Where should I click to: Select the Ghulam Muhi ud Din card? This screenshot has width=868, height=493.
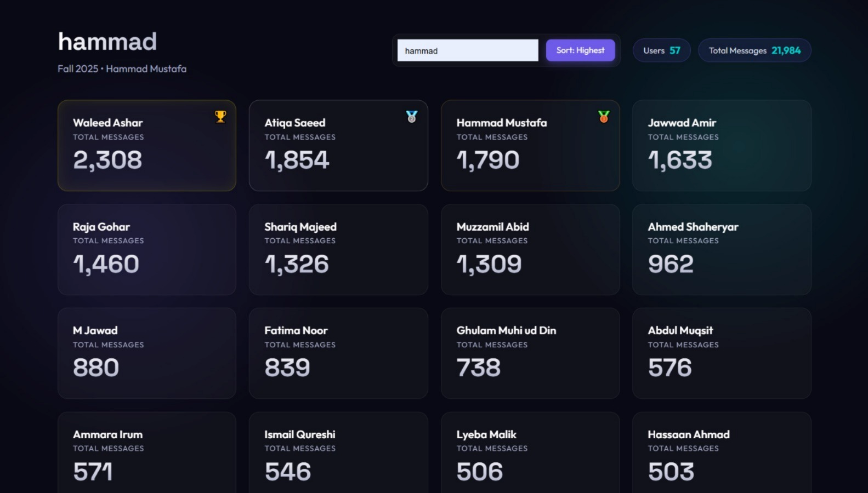pos(530,353)
